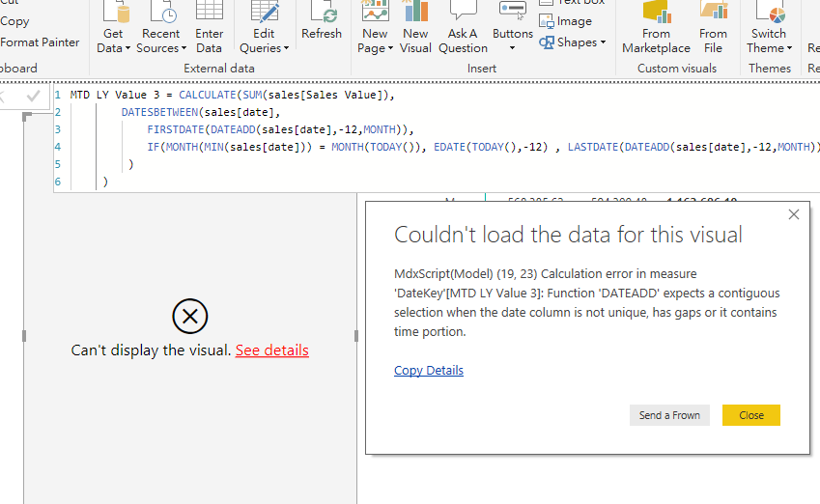Click See details link

coord(272,350)
